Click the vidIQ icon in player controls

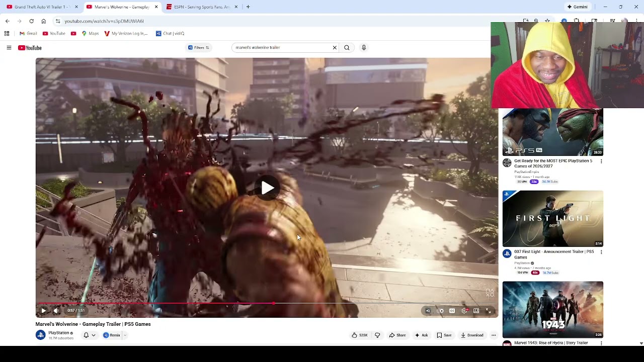428,311
